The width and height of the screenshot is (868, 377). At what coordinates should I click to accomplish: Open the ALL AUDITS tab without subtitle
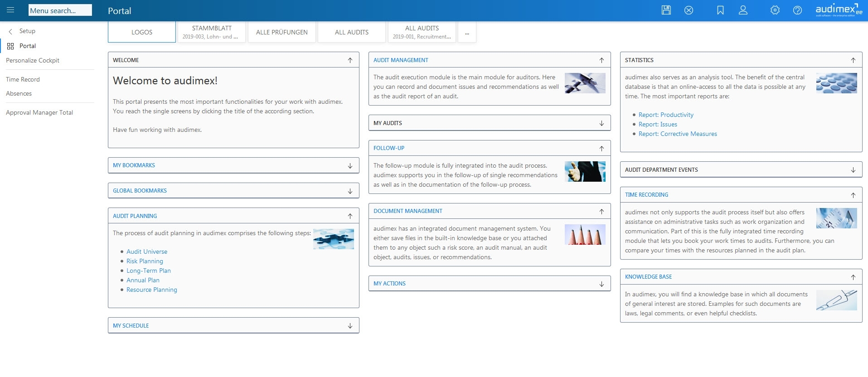pos(352,32)
